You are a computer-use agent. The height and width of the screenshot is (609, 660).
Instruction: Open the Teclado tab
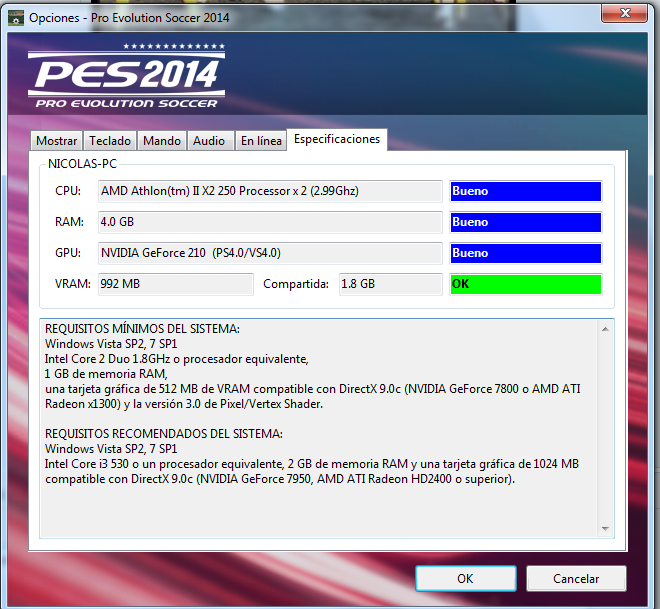click(109, 141)
